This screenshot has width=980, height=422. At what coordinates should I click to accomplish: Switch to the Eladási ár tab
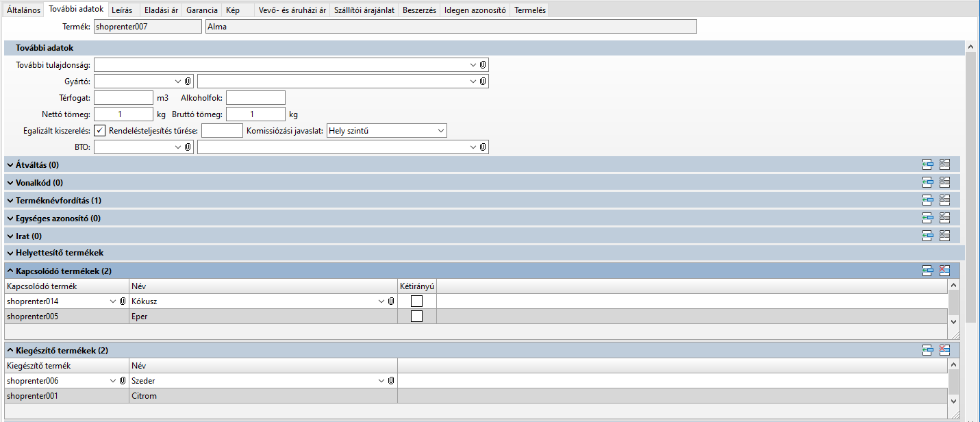click(160, 10)
